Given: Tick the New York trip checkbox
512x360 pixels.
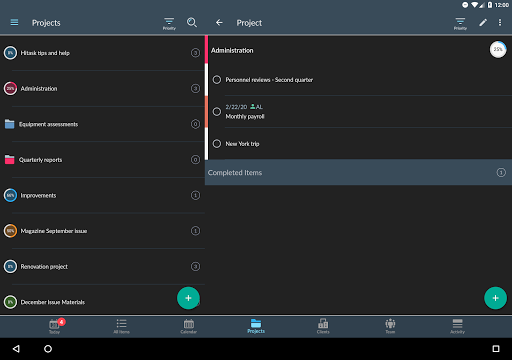Looking at the screenshot, I should click(x=217, y=144).
